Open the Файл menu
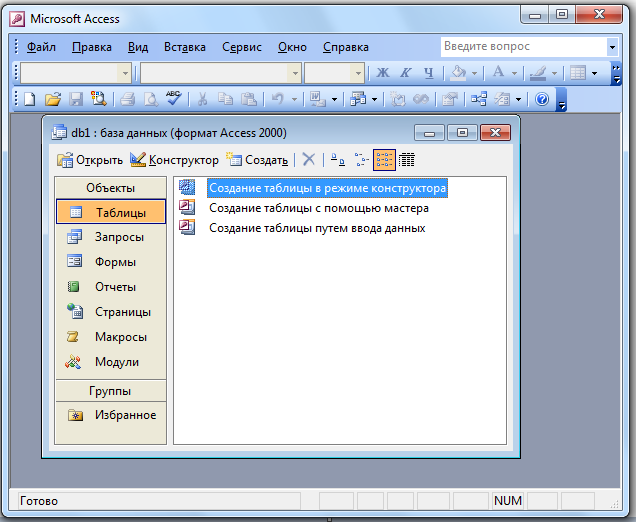This screenshot has width=636, height=522. tap(41, 47)
